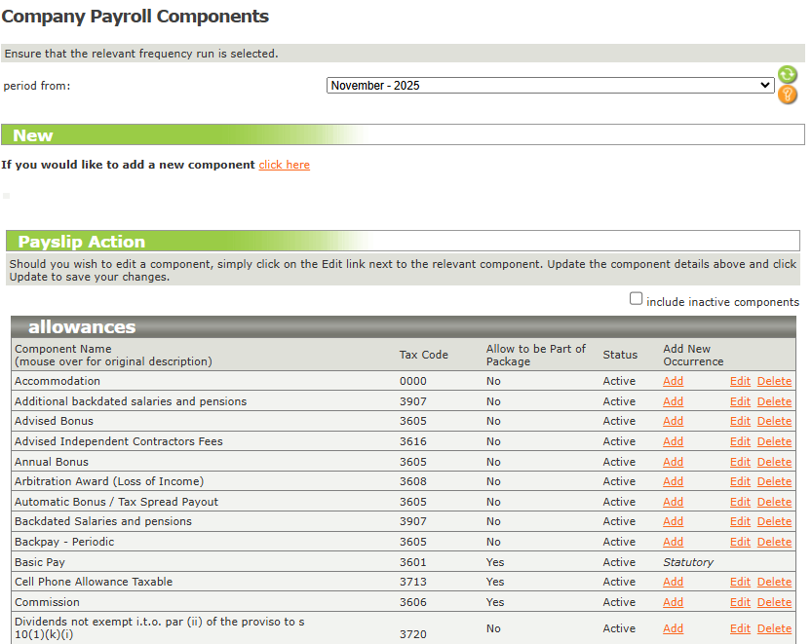Screen dimensions: 812x644
Task: Add occurrence for Backdated Salaries and pensions
Action: [673, 521]
